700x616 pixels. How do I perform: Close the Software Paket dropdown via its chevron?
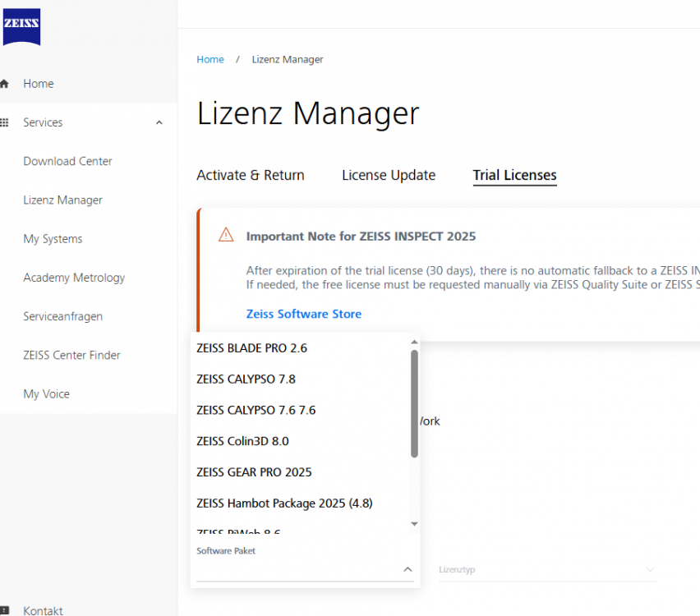(x=407, y=569)
